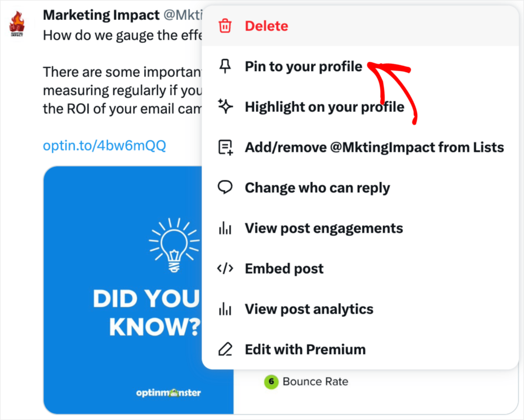The image size is (524, 420).
Task: Select the analytics chart icon near View post analytics
Action: coord(226,308)
